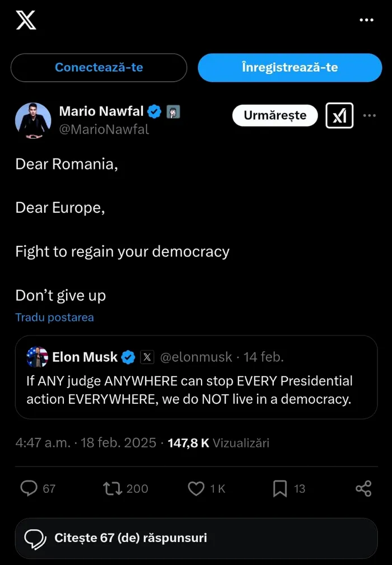The height and width of the screenshot is (565, 392).
Task: Expand Citește 67 (de) răspunsuri replies
Action: click(196, 538)
